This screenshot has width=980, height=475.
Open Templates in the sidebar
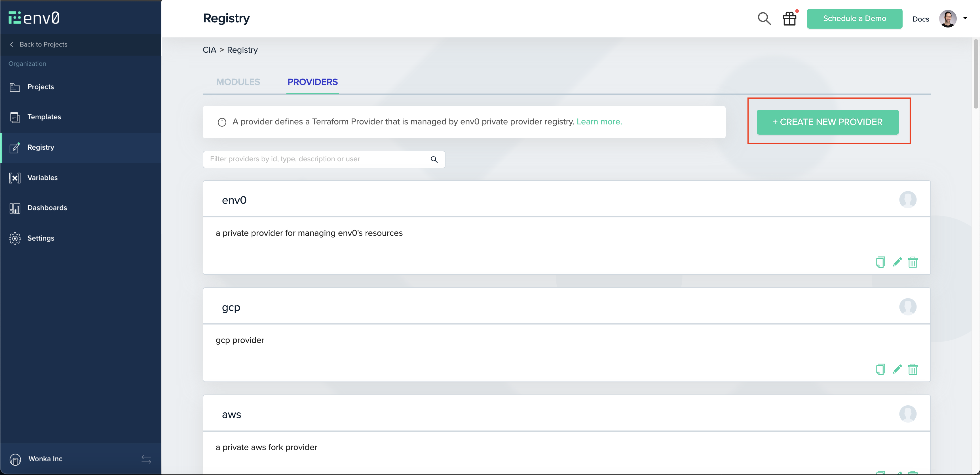44,117
